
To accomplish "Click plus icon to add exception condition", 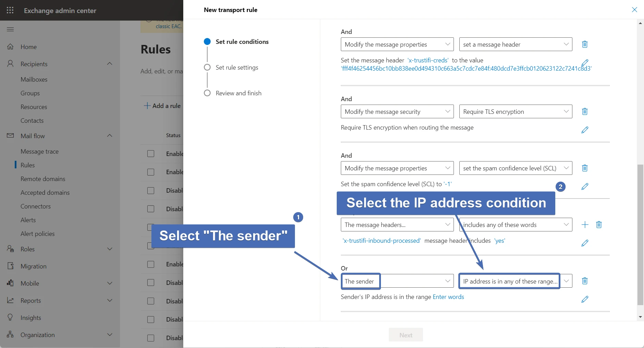I will pyautogui.click(x=585, y=225).
